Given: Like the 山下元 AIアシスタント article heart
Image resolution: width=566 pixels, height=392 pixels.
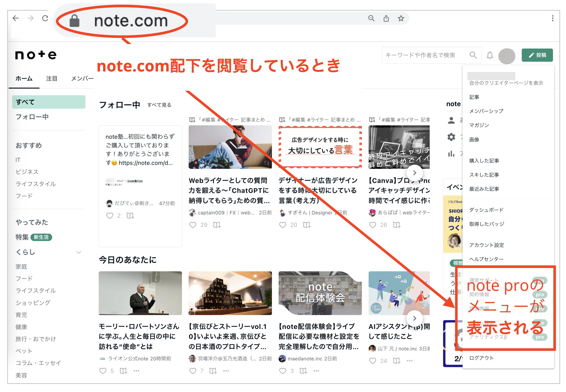Looking at the screenshot, I should pos(373,361).
